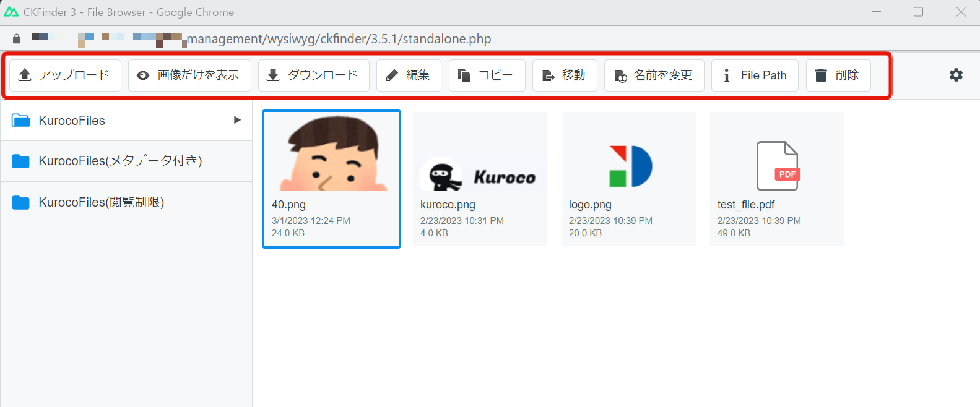Click the KurocoFiles open folder icon
This screenshot has width=980, height=407.
(21, 120)
